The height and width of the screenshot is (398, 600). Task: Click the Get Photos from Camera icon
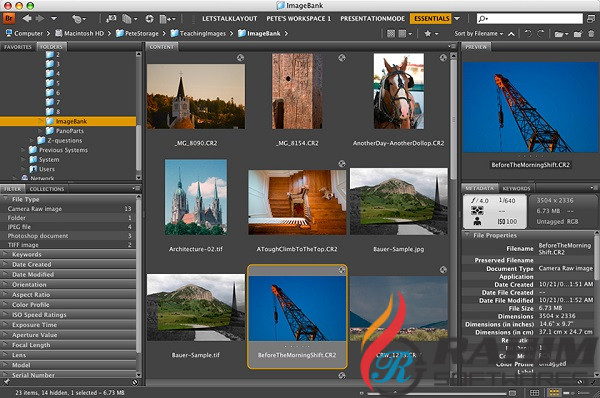[x=111, y=18]
